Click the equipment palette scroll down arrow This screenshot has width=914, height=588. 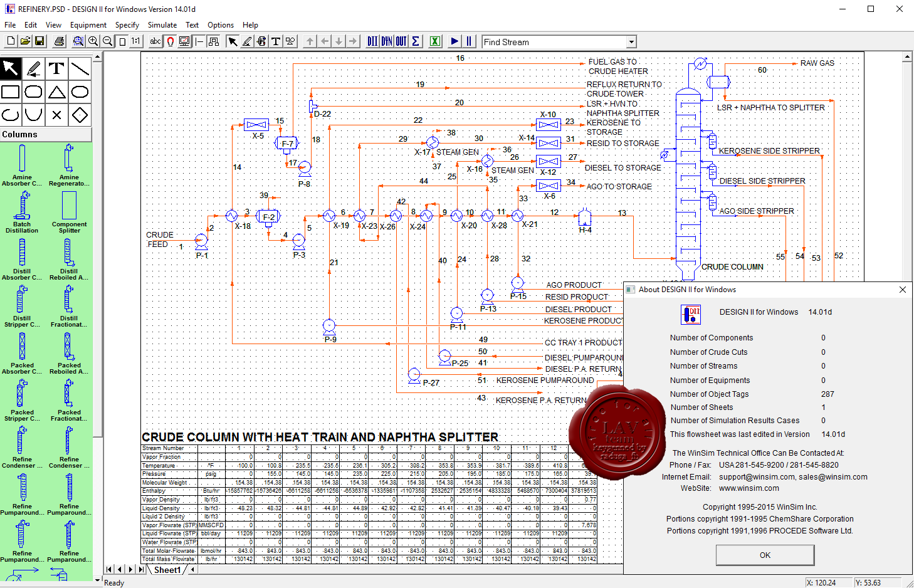(x=97, y=580)
